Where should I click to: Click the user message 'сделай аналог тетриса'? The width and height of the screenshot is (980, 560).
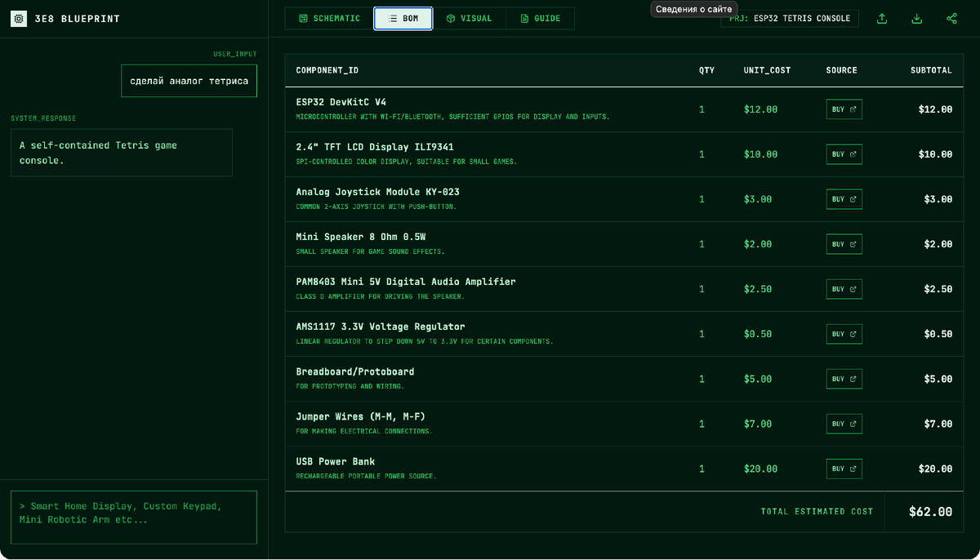pos(189,81)
